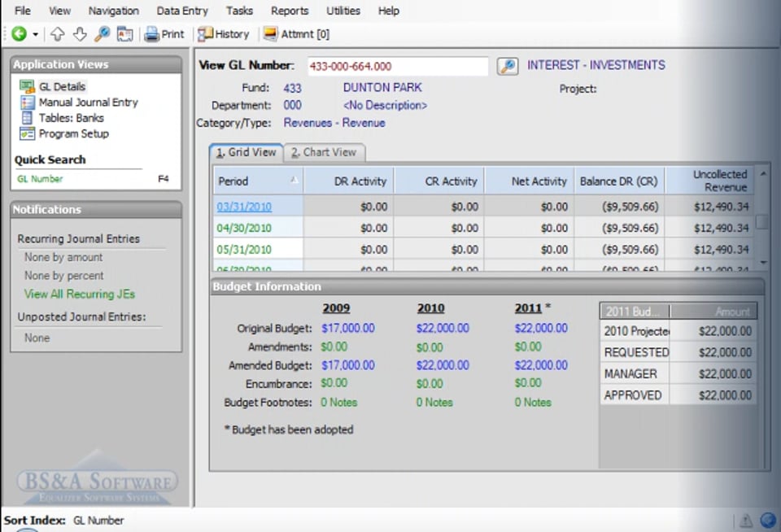The width and height of the screenshot is (781, 532).
Task: Click the green Back arrow icon
Action: [x=18, y=34]
